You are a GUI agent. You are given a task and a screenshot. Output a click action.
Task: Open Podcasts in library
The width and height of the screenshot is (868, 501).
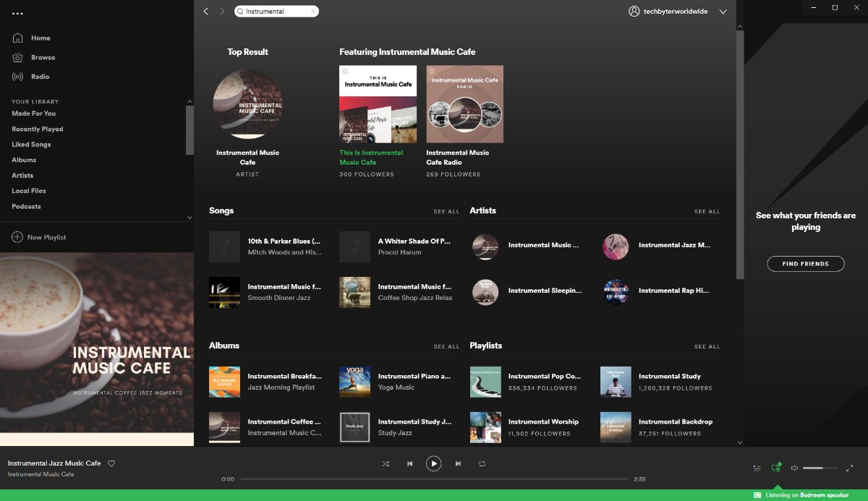(x=26, y=206)
